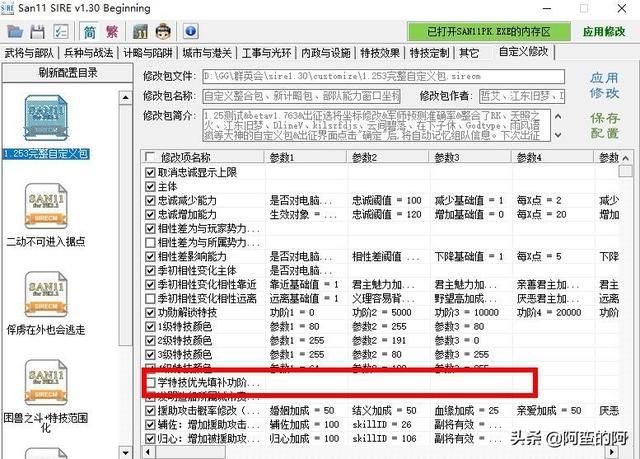This screenshot has width=640, height=459.
Task: Open the 城市与港关 tab
Action: tap(207, 53)
